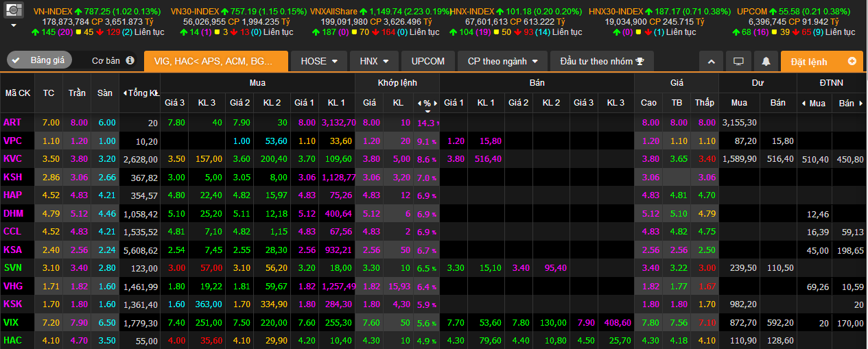Image resolution: width=868 pixels, height=349 pixels.
Task: Click VHG matched volume 15,93
Action: click(x=399, y=286)
